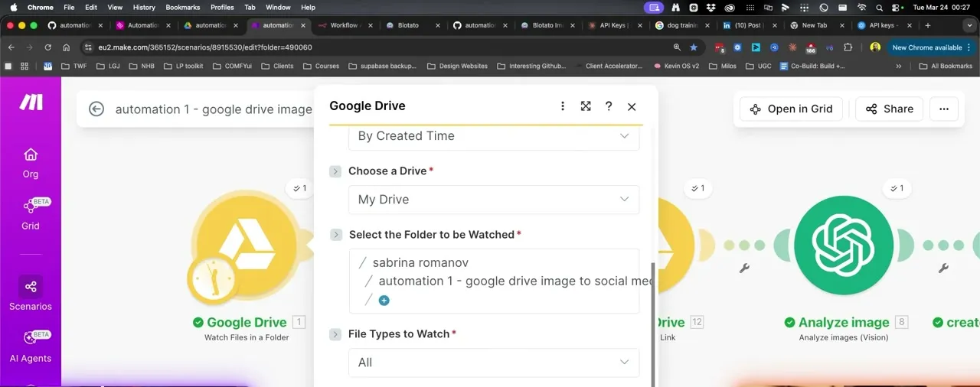Open the Design Websites bookmark folder
The height and width of the screenshot is (387, 980).
(x=457, y=66)
